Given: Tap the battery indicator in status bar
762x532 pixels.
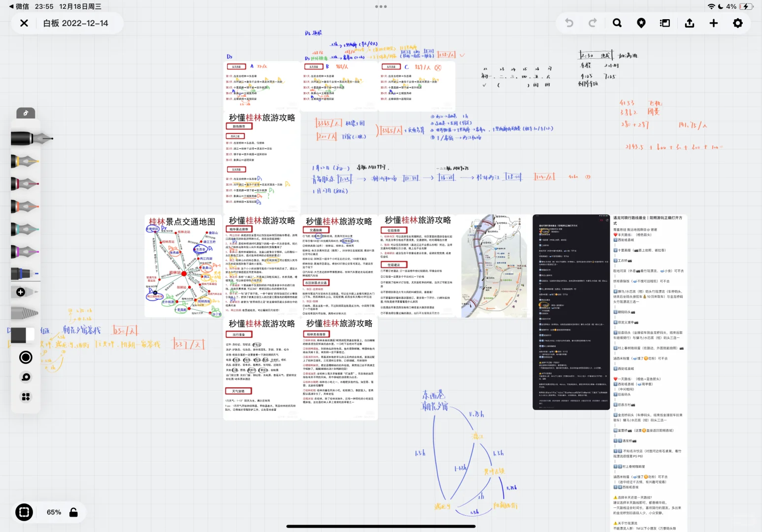Looking at the screenshot, I should click(747, 6).
